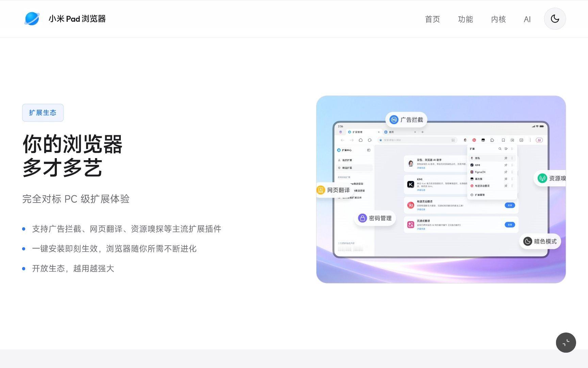The width and height of the screenshot is (588, 368).
Task: Open the three-dot menu on the FigmaCN row
Action: pyautogui.click(x=512, y=172)
